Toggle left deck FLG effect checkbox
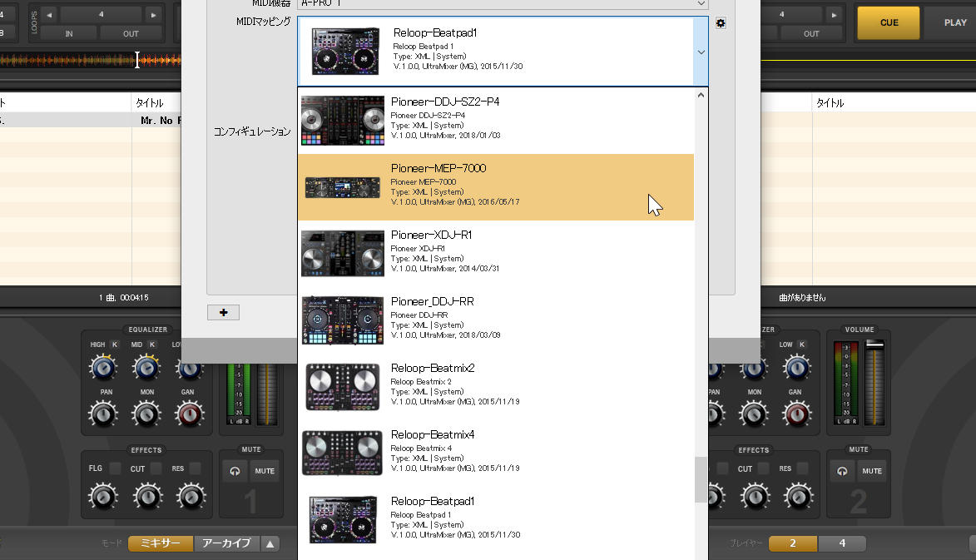 (116, 468)
